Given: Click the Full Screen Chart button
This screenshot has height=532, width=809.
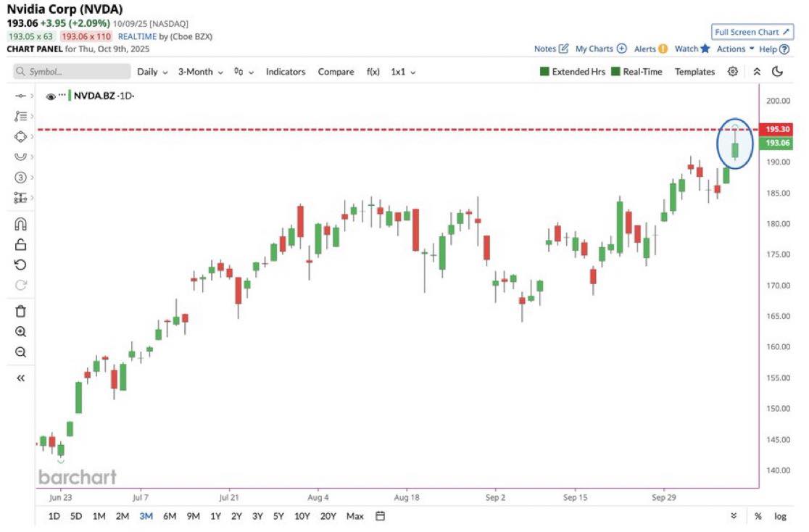Looking at the screenshot, I should click(x=752, y=32).
